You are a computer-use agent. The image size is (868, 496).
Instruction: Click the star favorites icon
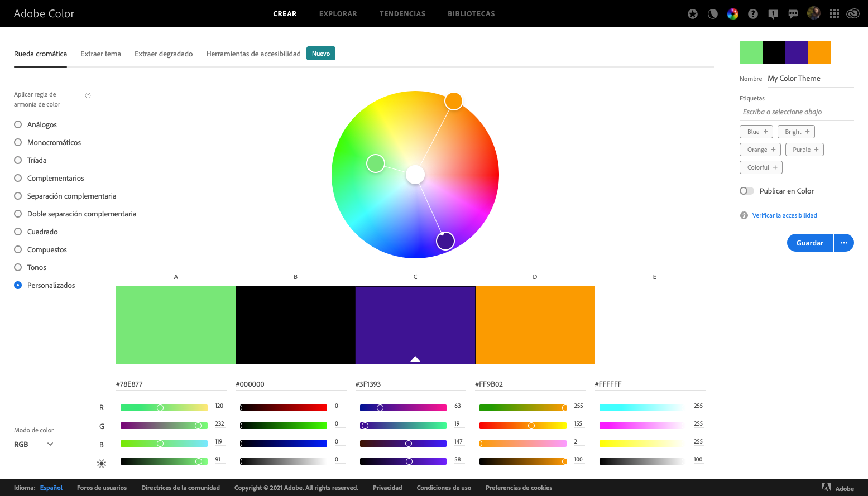tap(692, 13)
